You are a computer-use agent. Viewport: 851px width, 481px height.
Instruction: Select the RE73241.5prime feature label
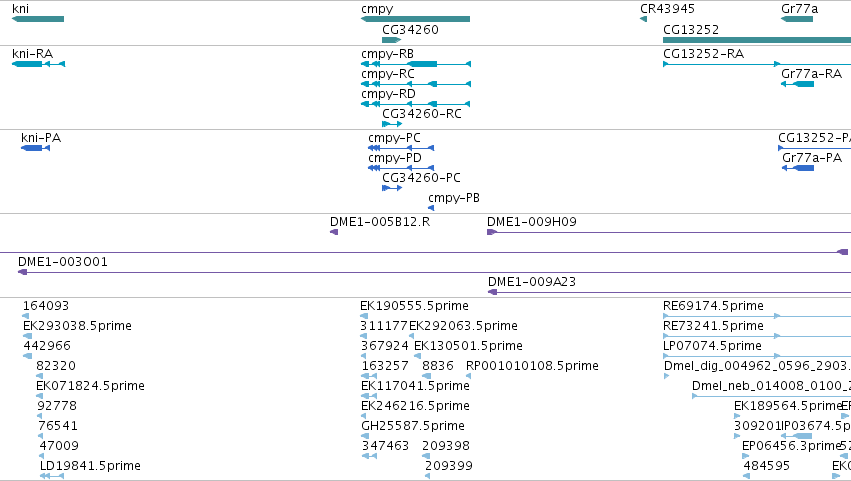[x=713, y=326]
